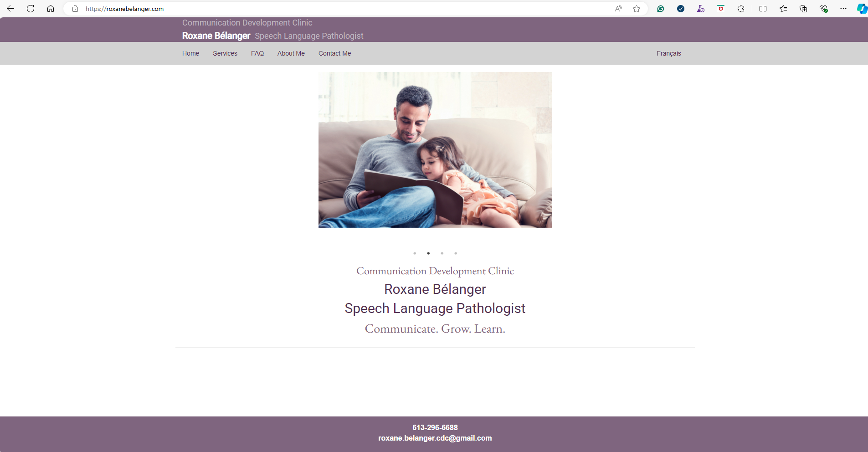Select the second carousel slide dot
The height and width of the screenshot is (452, 868).
coord(428,253)
